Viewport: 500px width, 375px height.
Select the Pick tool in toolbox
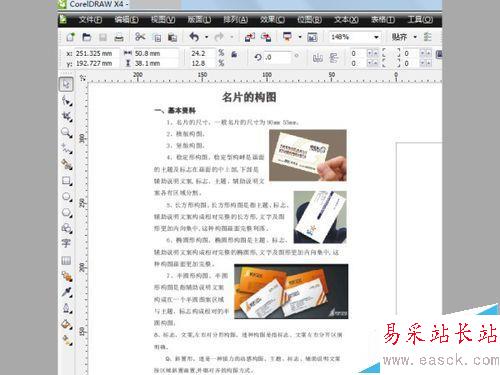[x=66, y=84]
